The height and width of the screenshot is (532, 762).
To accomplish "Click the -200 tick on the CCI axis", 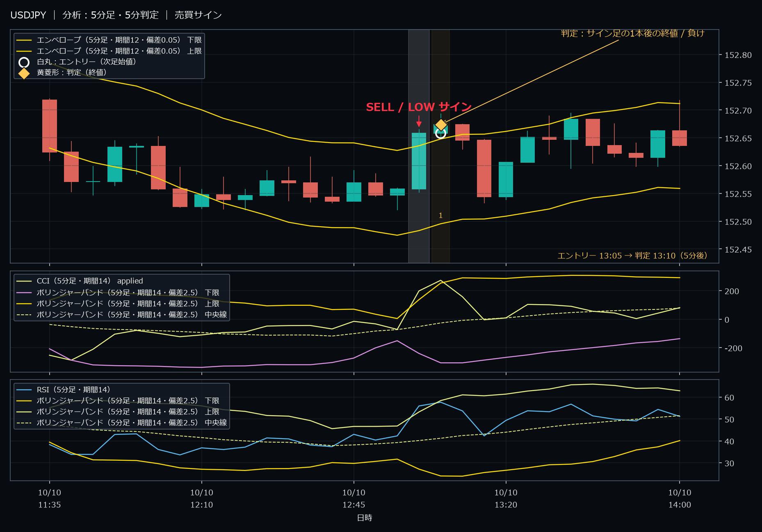I will (x=733, y=348).
